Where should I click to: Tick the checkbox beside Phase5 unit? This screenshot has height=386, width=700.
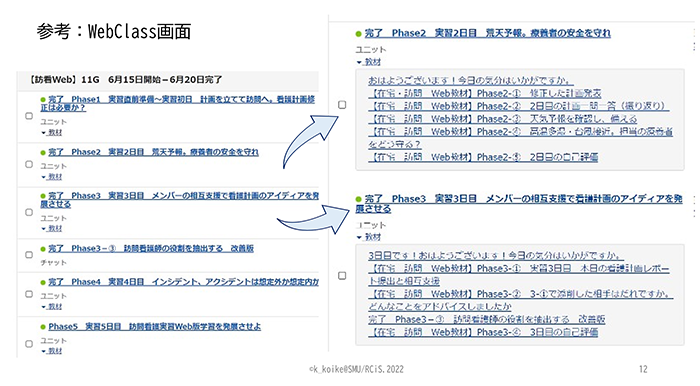pos(29,344)
